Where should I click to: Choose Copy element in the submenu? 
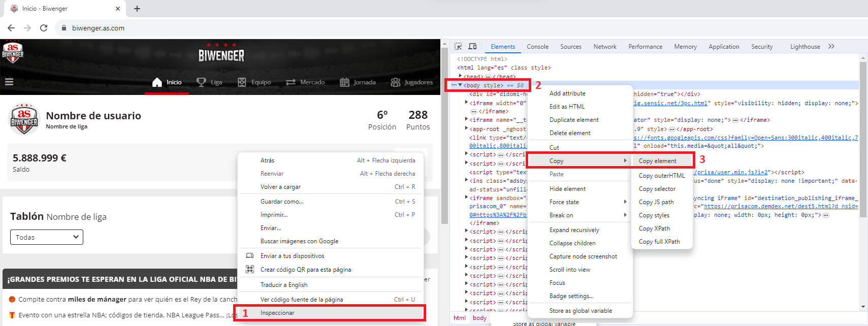[x=662, y=161]
